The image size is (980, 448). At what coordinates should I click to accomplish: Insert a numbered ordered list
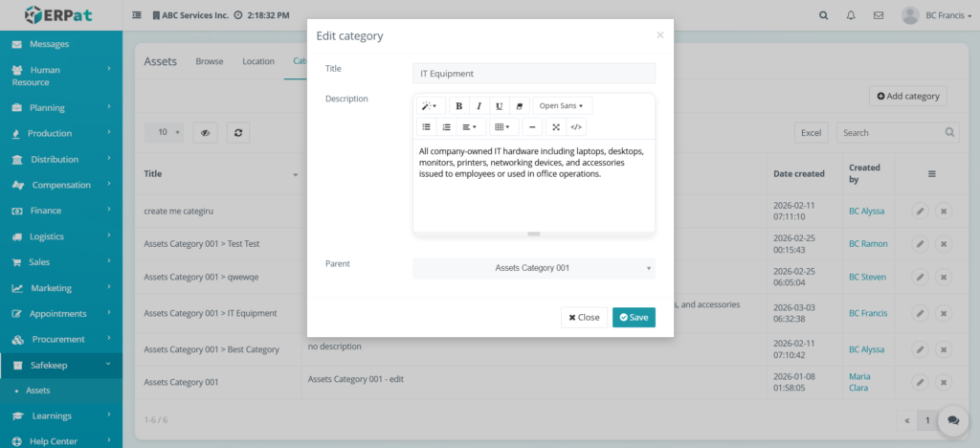(446, 127)
